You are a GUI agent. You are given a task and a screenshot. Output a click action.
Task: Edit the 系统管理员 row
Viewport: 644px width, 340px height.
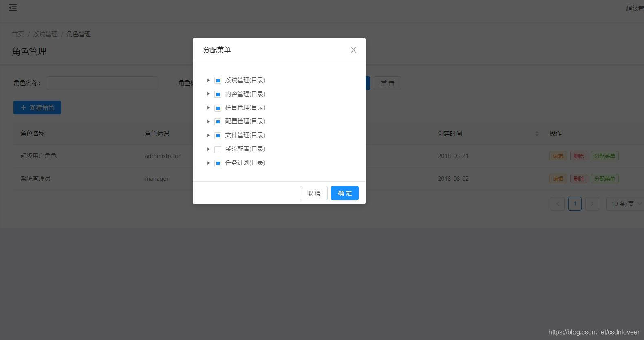558,179
